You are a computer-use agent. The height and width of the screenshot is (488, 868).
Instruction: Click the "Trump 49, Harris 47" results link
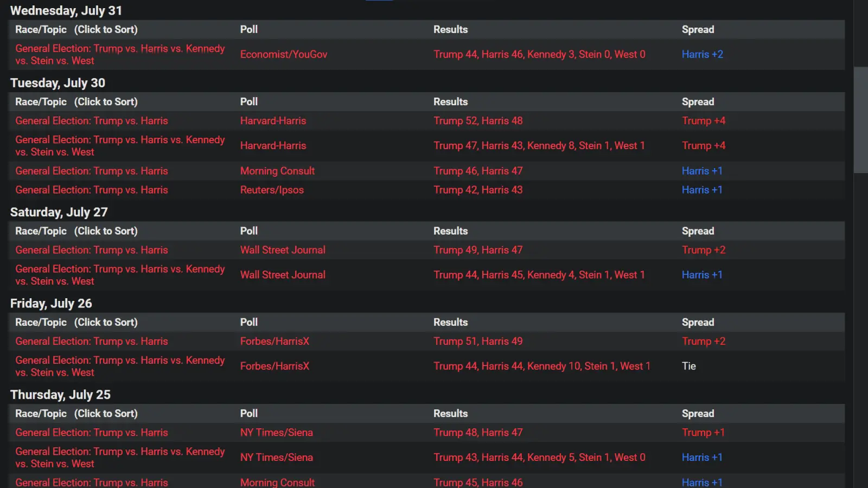pos(478,250)
